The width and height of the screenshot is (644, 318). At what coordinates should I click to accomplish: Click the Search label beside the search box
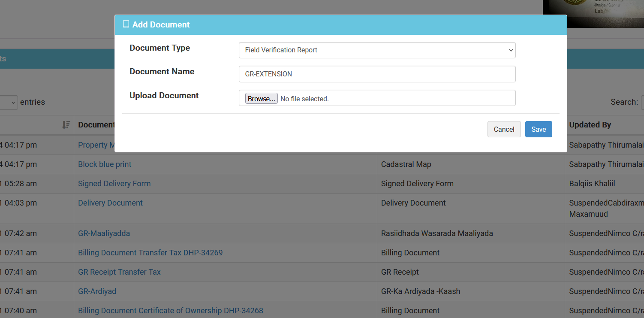click(624, 102)
